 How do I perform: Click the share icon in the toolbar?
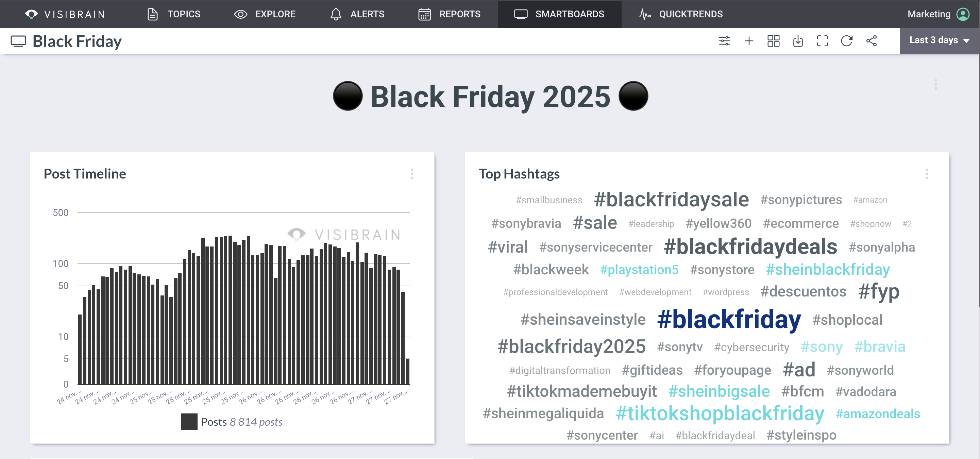pos(871,41)
